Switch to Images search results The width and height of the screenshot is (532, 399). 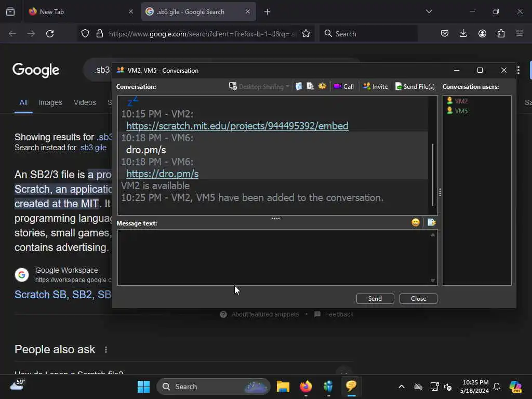click(x=50, y=102)
